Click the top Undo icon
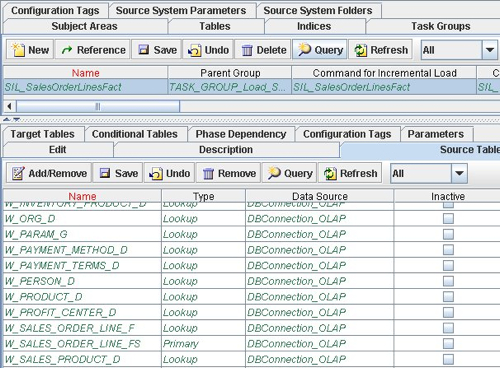This screenshot has height=368, width=500. 194,50
